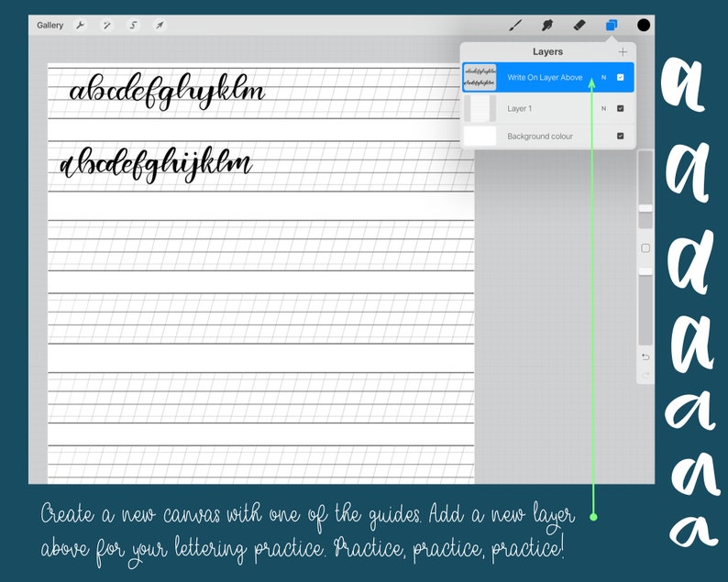Select the Background colour row
This screenshot has width=728, height=582.
click(548, 136)
